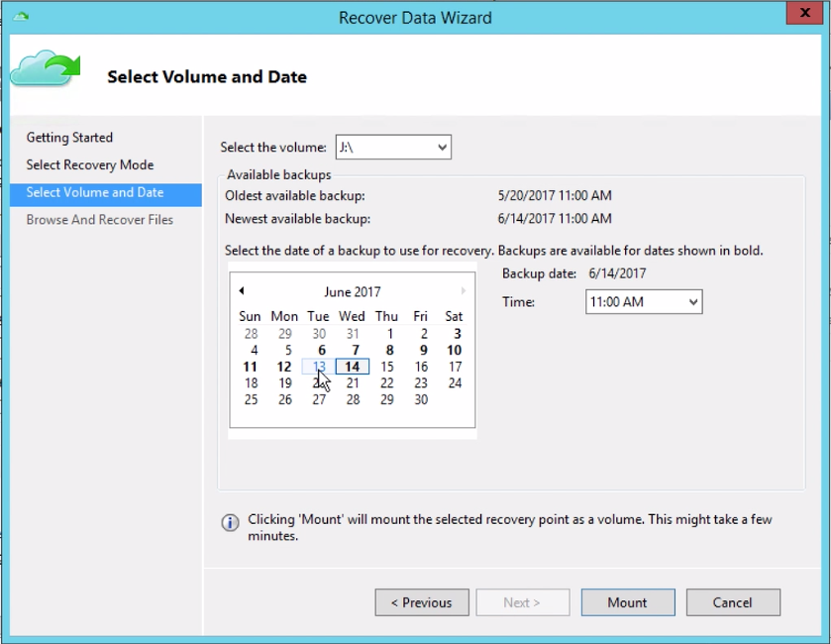Open Select Recovery Mode wizard step
Image resolution: width=831 pixels, height=644 pixels.
90,164
